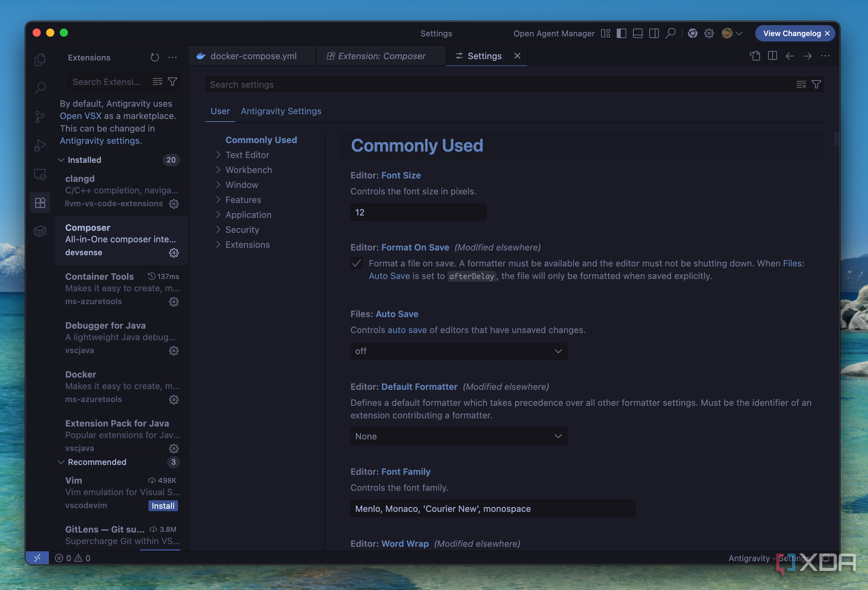Clear extensions search results
The height and width of the screenshot is (590, 868).
pos(157,82)
